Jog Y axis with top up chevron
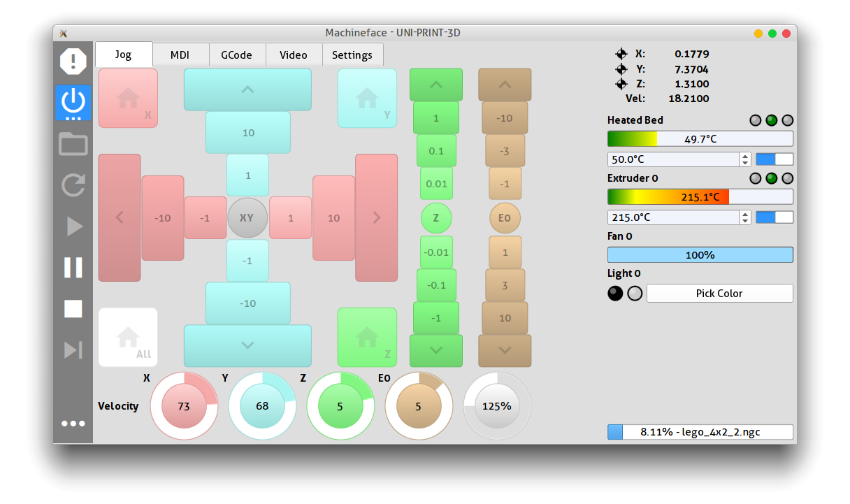Viewport: 850px width, 504px height. click(247, 89)
